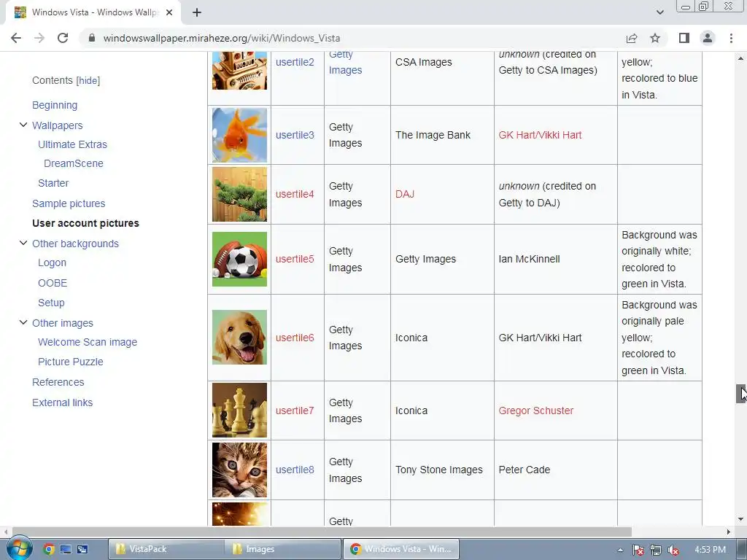
Task: Open the usertile3 link
Action: [x=295, y=135]
